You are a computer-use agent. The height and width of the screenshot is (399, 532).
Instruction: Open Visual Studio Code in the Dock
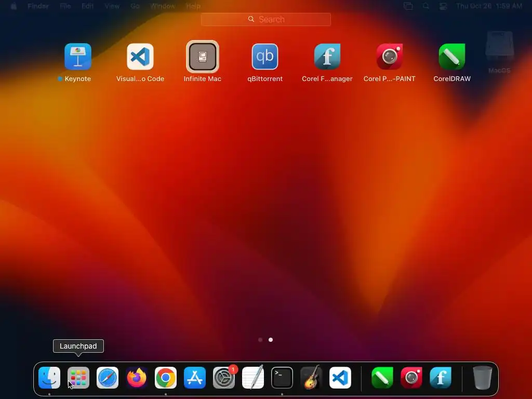pyautogui.click(x=340, y=378)
